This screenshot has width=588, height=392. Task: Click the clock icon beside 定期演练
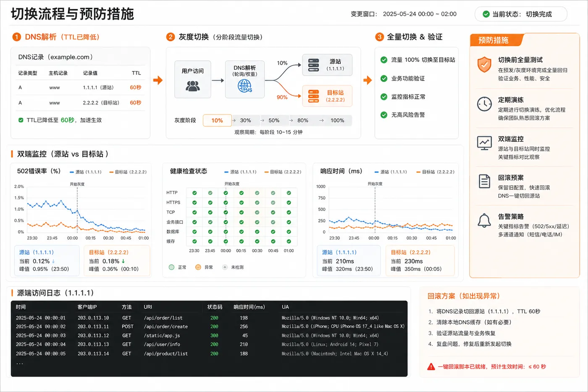pyautogui.click(x=484, y=104)
